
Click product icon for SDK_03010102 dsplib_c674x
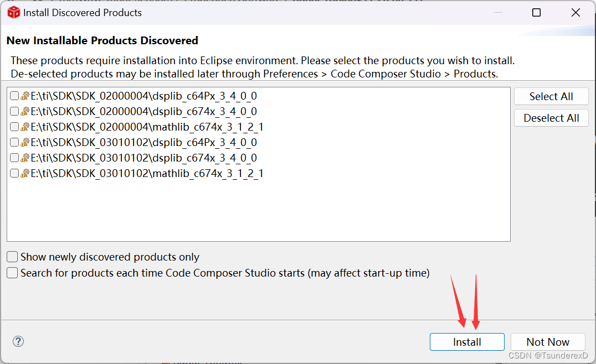[25, 158]
